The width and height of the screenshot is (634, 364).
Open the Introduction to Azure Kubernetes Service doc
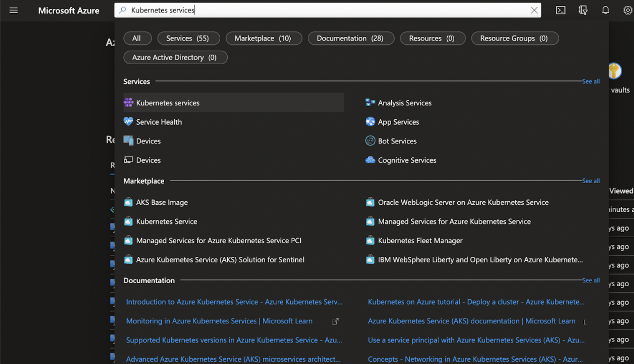234,302
